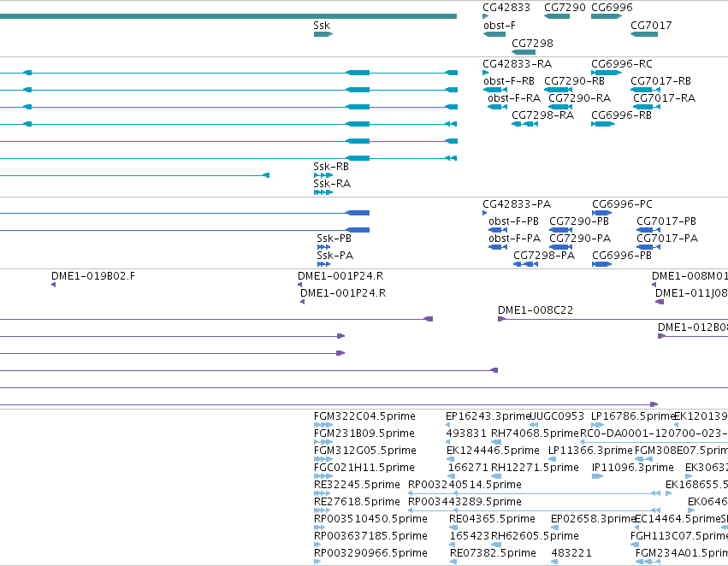Click the obst-F gene label
This screenshot has width=728, height=566.
click(499, 26)
